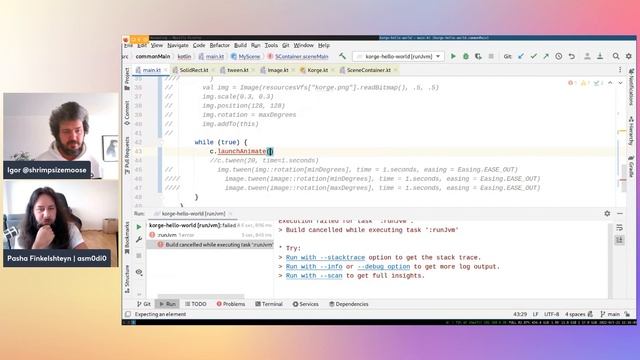Open the Structure tool window
Viewport: 640px width, 360px height.
pos(127,279)
